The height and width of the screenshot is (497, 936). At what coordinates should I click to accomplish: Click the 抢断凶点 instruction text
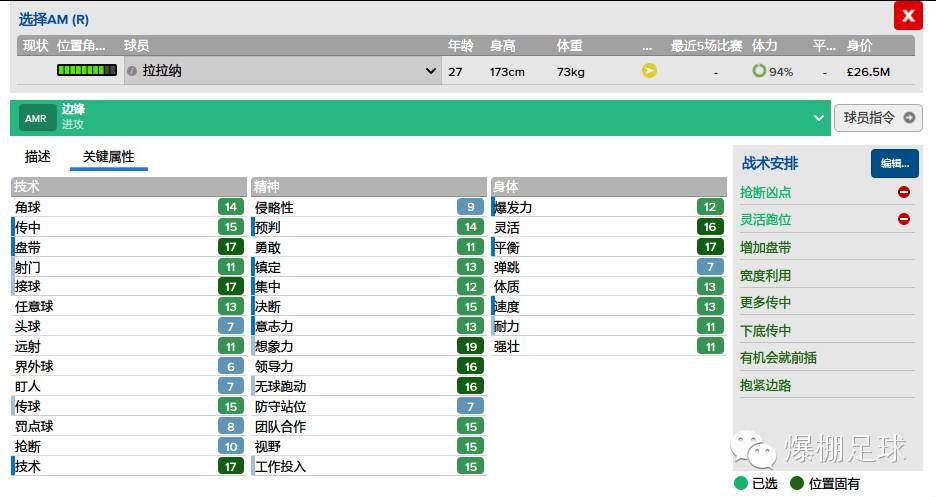765,192
